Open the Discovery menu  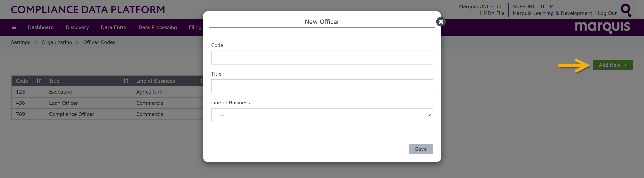(x=77, y=27)
